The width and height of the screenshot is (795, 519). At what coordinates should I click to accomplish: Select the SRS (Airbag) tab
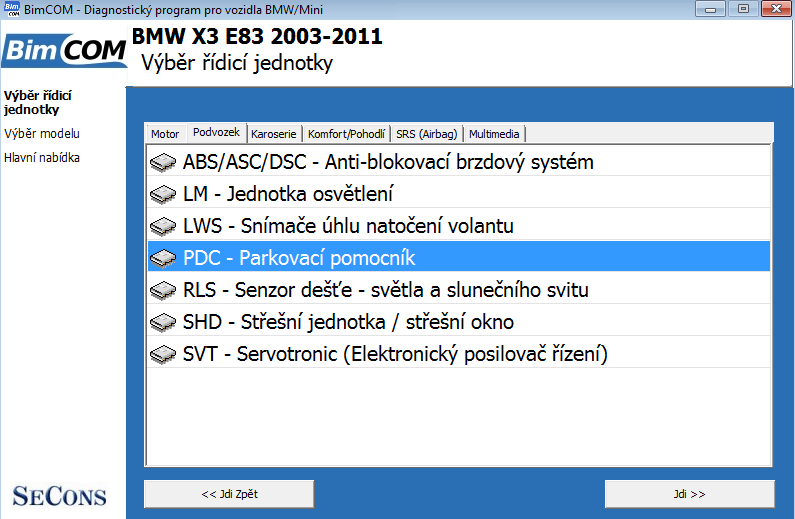(x=426, y=134)
